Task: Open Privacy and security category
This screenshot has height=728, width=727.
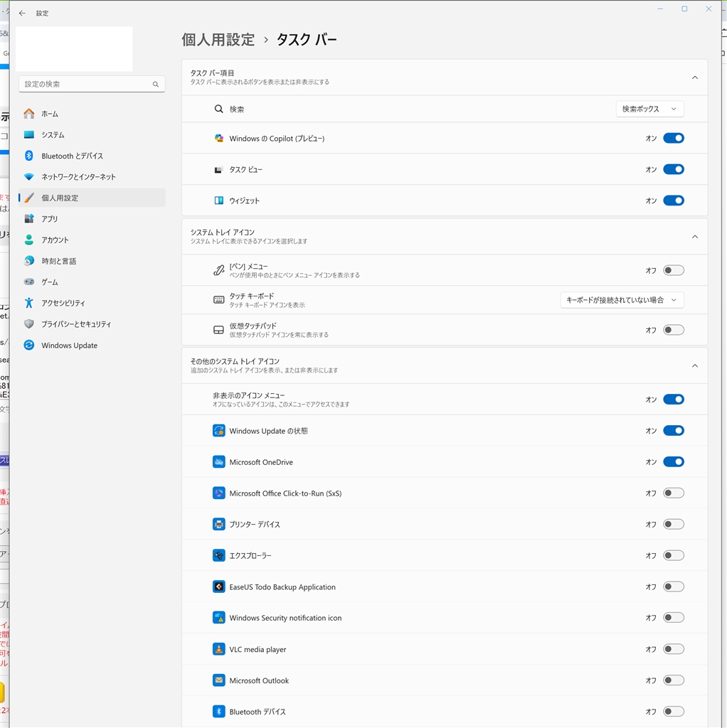Action: click(x=92, y=324)
